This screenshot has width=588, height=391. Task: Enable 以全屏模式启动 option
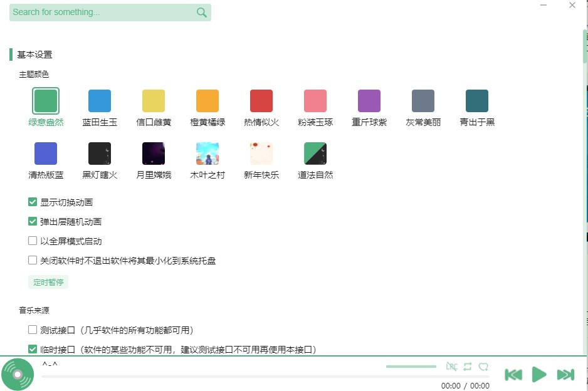[32, 241]
